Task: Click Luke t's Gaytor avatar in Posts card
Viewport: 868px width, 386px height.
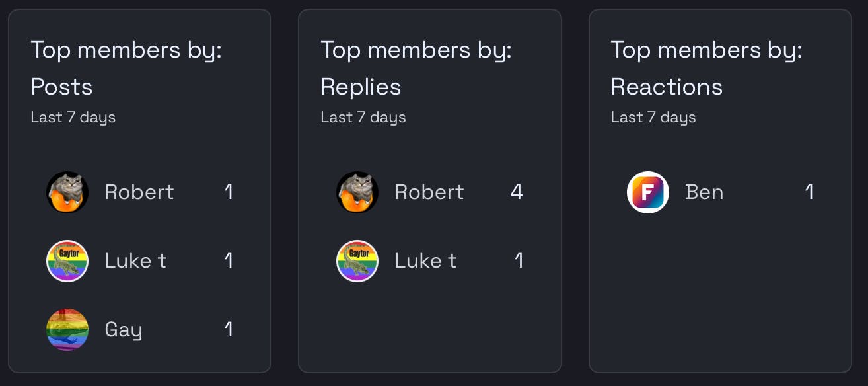Action: pyautogui.click(x=67, y=261)
